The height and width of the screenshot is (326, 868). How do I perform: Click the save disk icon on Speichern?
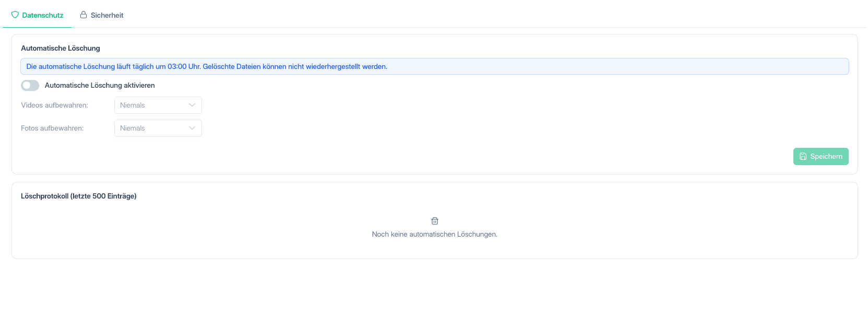[803, 156]
